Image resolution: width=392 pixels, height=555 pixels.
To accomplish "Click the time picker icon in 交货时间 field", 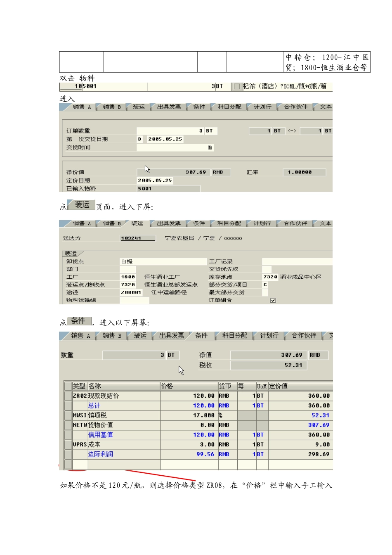I will coord(210,147).
